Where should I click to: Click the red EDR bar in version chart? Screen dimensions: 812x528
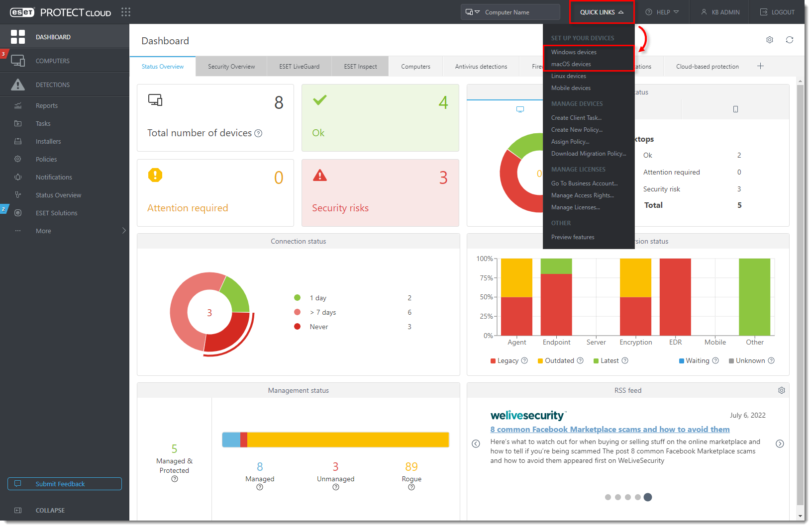(675, 297)
